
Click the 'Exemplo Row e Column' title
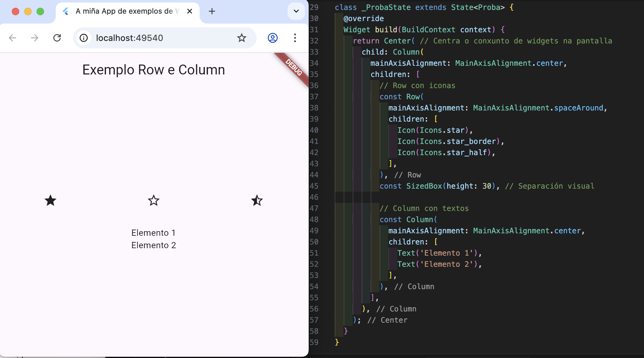153,70
